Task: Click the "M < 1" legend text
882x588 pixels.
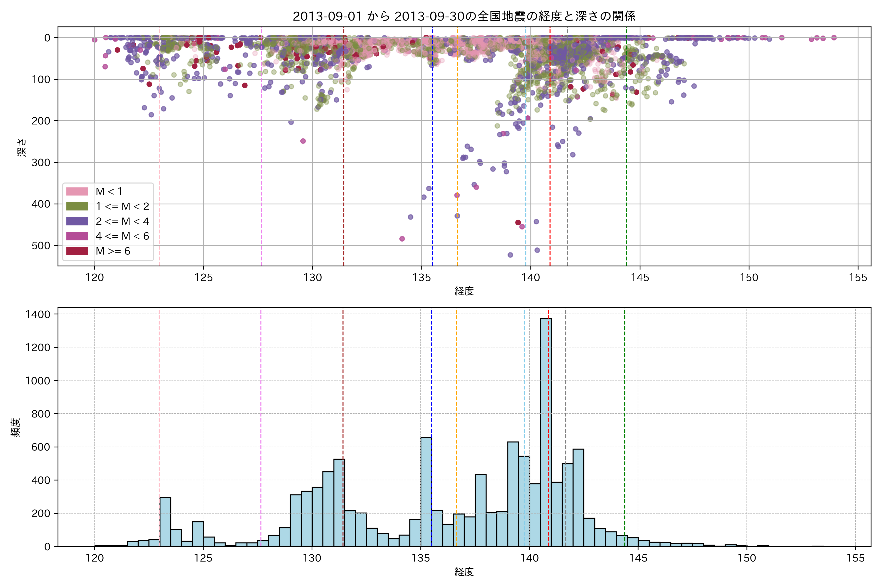Action: 109,192
